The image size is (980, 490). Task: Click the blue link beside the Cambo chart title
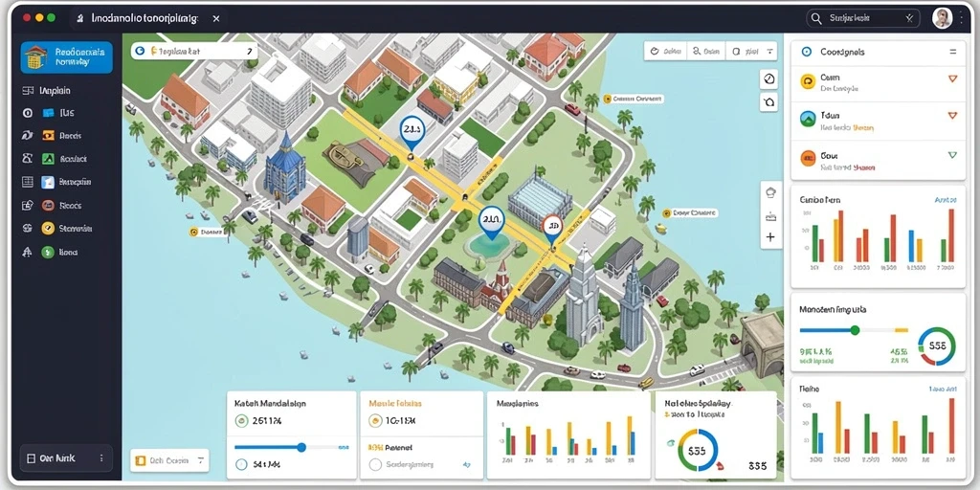coord(945,200)
